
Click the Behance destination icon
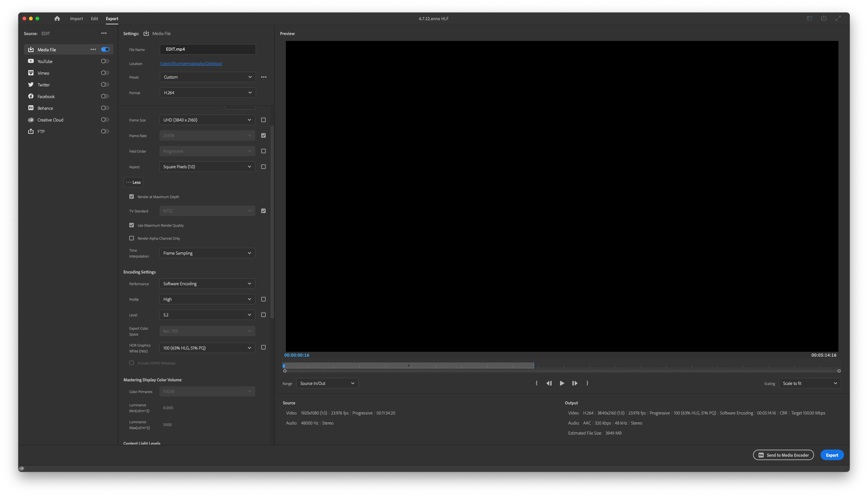31,108
